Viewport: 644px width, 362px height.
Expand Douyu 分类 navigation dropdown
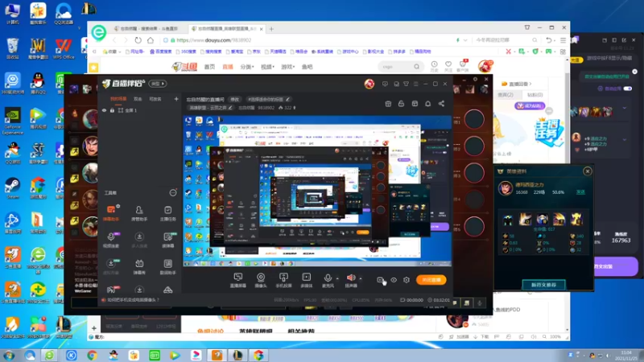point(247,67)
